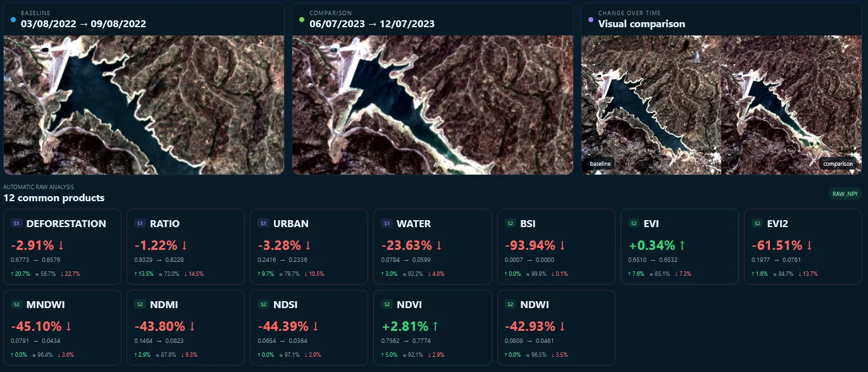Click the S2 badge on the NDVI card
The height and width of the screenshot is (372, 868).
click(x=387, y=304)
